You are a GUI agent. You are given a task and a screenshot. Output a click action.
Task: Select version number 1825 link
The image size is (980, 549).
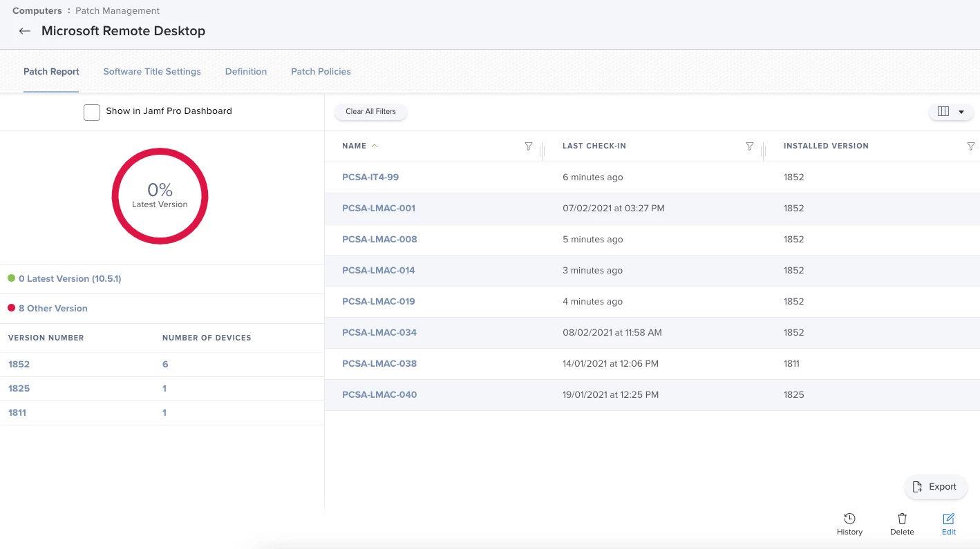[19, 388]
